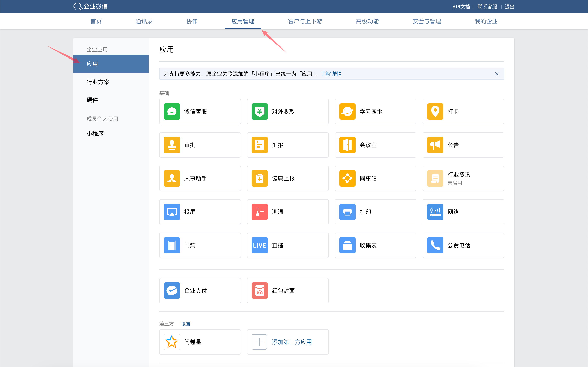The width and height of the screenshot is (588, 367).
Task: Select 行业方案 in the sidebar
Action: click(x=98, y=82)
